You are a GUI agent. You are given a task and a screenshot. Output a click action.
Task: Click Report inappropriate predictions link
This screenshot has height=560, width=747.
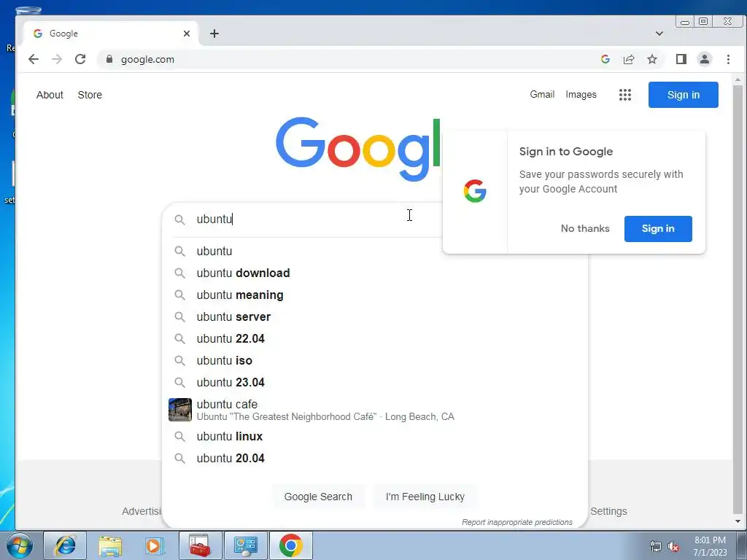[x=517, y=522]
